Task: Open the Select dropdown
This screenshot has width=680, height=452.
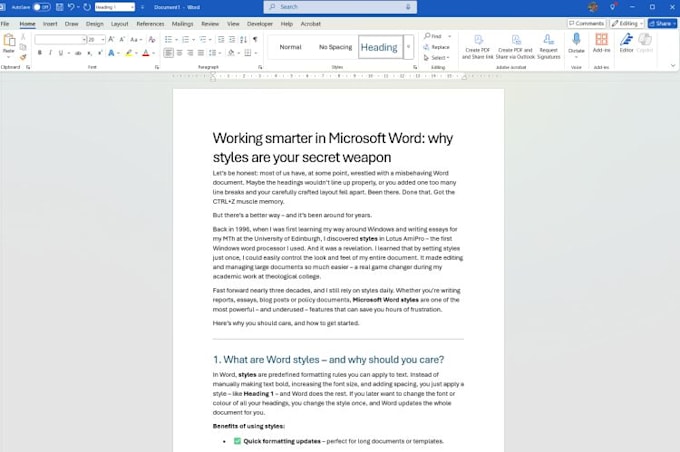Action: pos(437,57)
